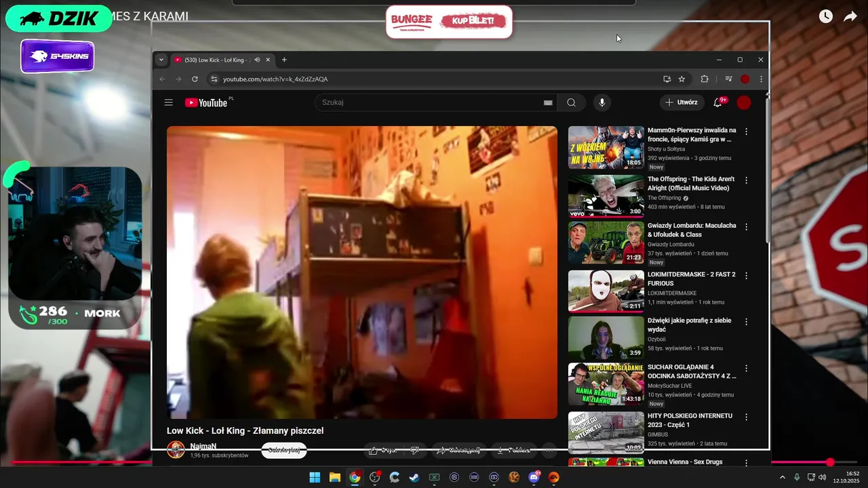Open Chrome media controls icon
Screen dimensions: 868x488
tap(728, 79)
